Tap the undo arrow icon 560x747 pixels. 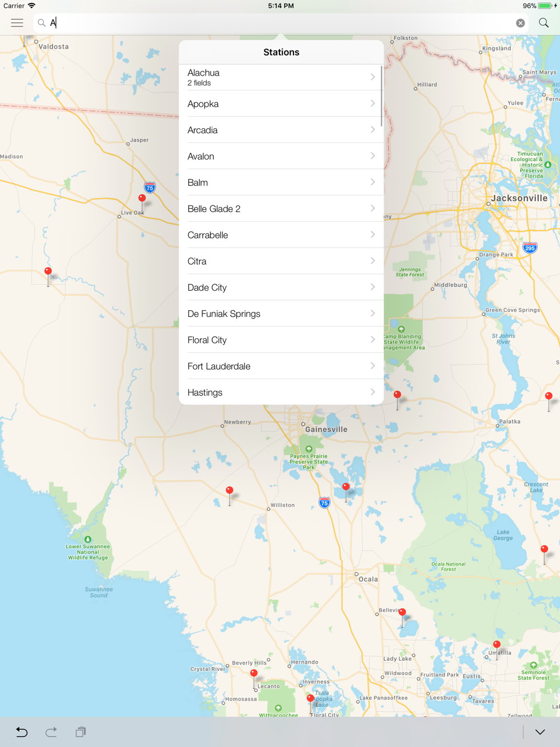22,732
